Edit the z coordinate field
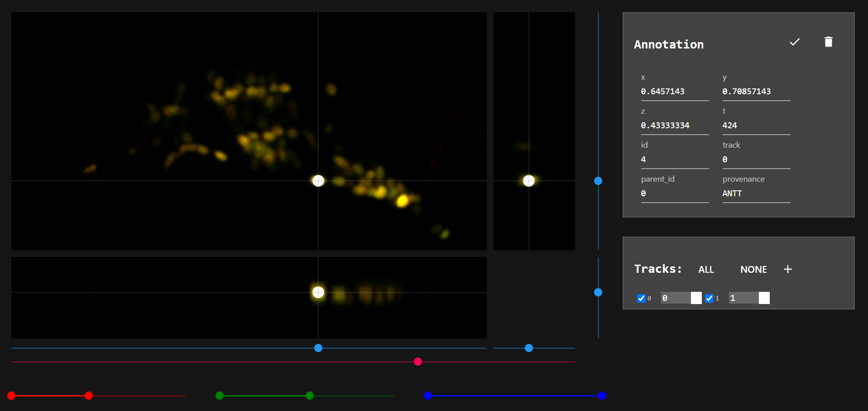The image size is (868, 411). point(675,126)
